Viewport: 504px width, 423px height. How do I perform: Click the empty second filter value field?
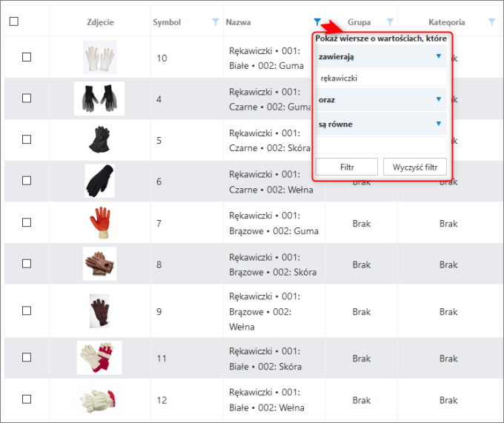pyautogui.click(x=381, y=145)
